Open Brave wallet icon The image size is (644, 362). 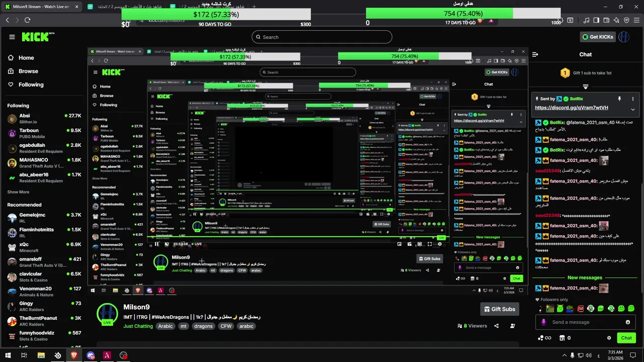pos(606,20)
